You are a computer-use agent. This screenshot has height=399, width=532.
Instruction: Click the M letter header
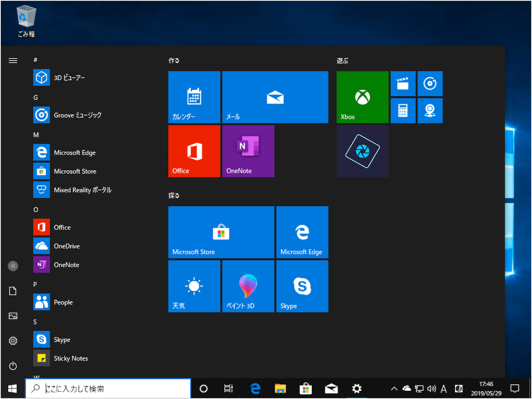click(x=36, y=135)
